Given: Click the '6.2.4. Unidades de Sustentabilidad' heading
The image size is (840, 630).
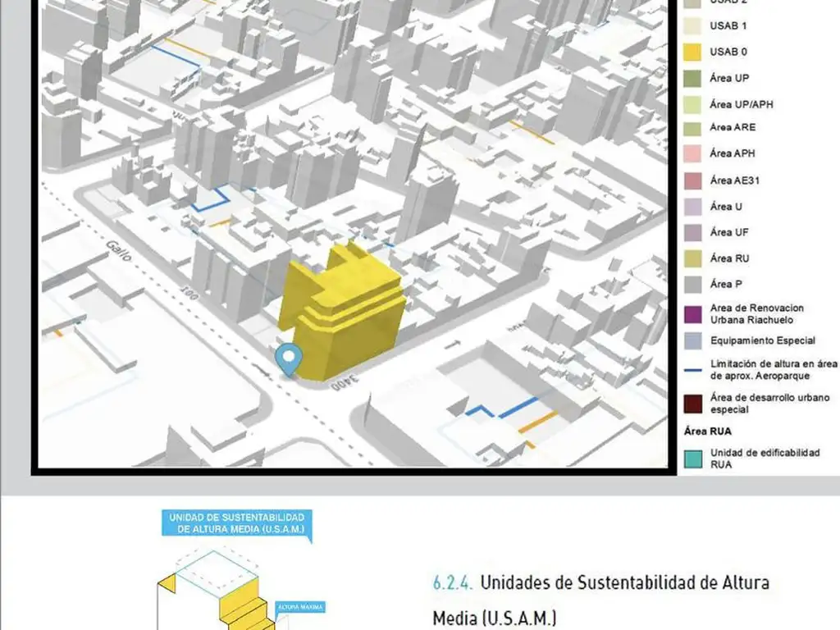Looking at the screenshot, I should [x=601, y=583].
